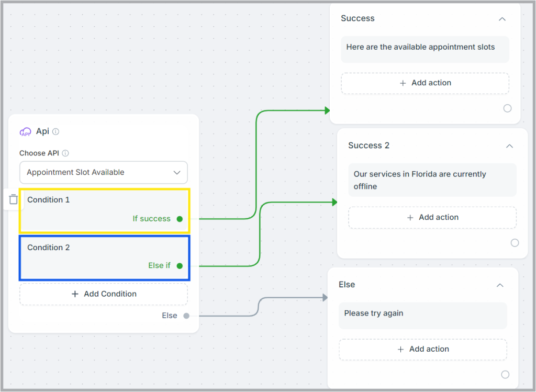This screenshot has height=392, width=536.
Task: Open the info icon beside Api title
Action: coord(55,131)
